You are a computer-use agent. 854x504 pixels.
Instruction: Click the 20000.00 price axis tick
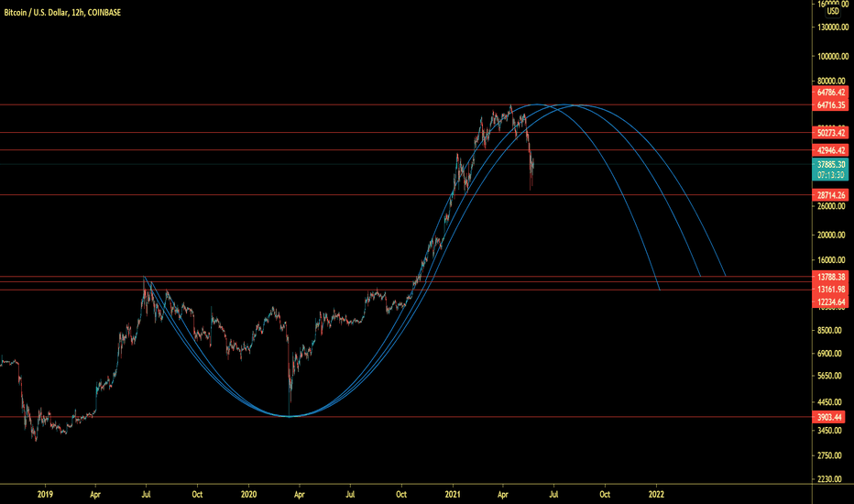(x=832, y=235)
